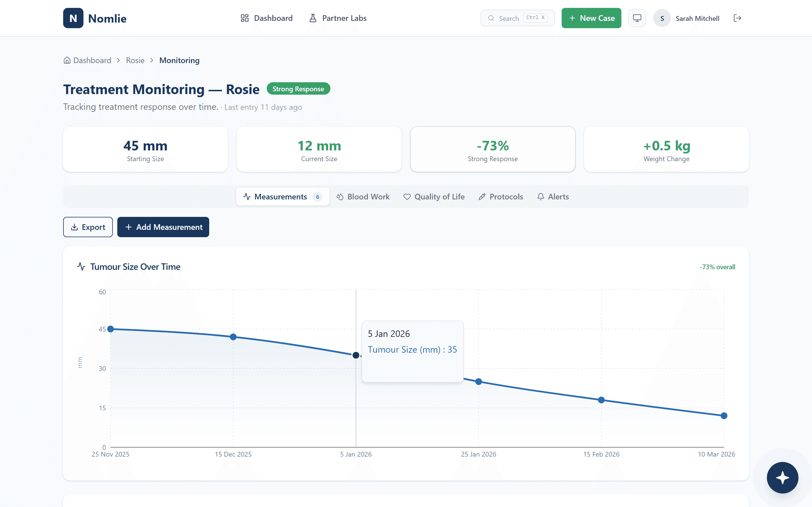
Task: Create a New Case
Action: coord(591,18)
